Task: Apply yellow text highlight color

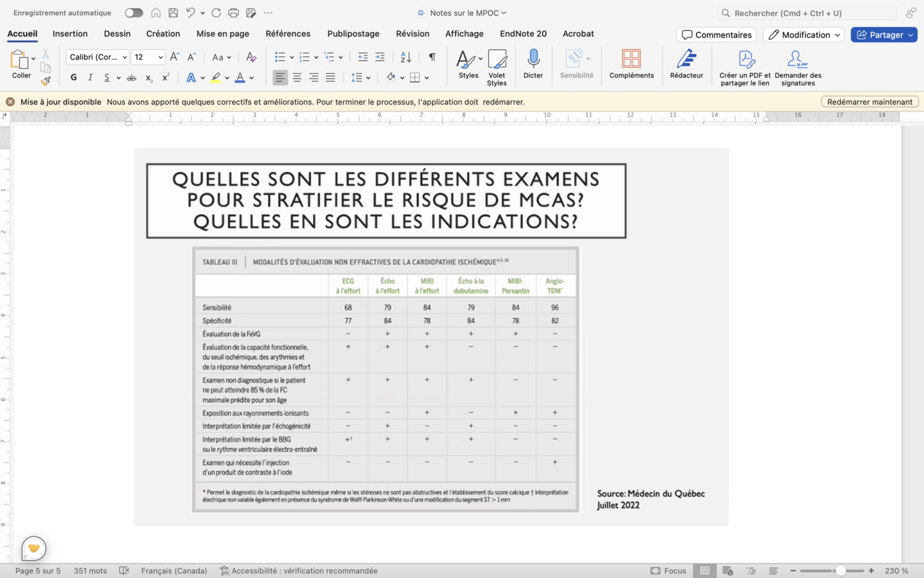Action: coord(216,78)
